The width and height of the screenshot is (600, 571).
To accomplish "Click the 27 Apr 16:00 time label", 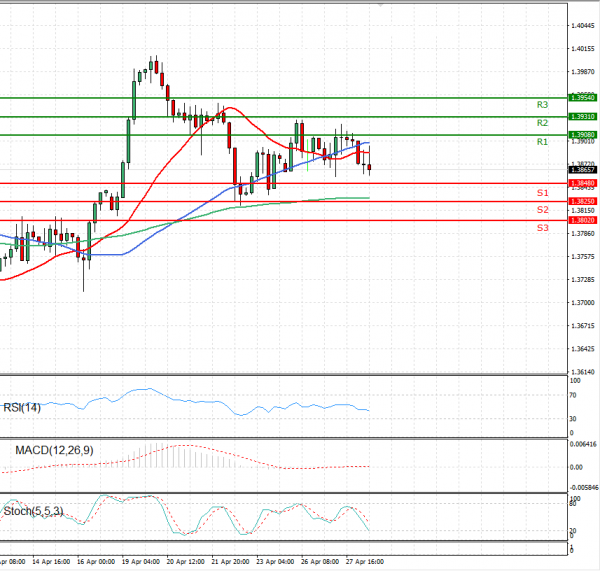I will pyautogui.click(x=365, y=562).
